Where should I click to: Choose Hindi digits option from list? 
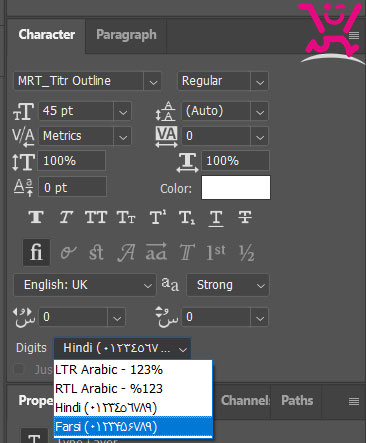133,408
